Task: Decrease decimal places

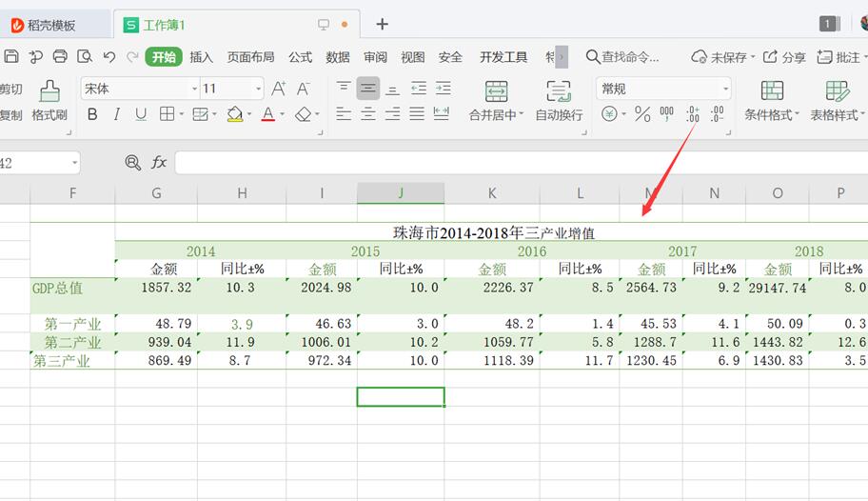Action: (717, 114)
